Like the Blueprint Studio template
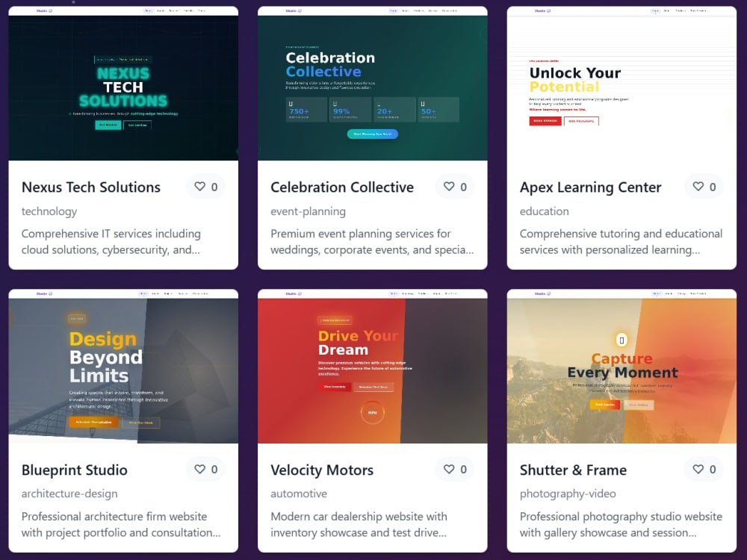 [x=206, y=470]
